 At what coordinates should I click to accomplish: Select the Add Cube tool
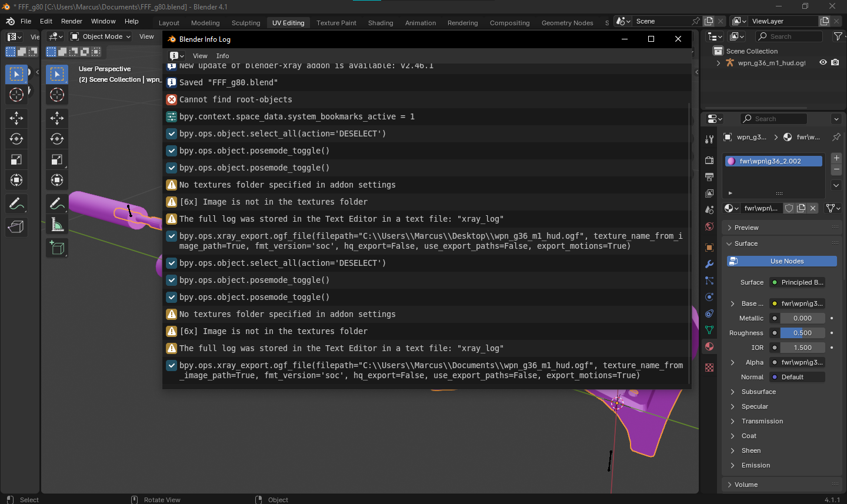click(57, 248)
